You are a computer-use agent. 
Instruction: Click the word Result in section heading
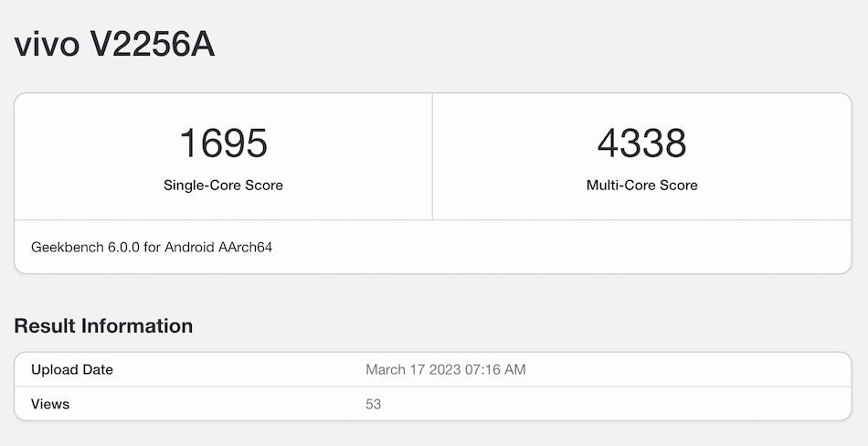click(45, 326)
